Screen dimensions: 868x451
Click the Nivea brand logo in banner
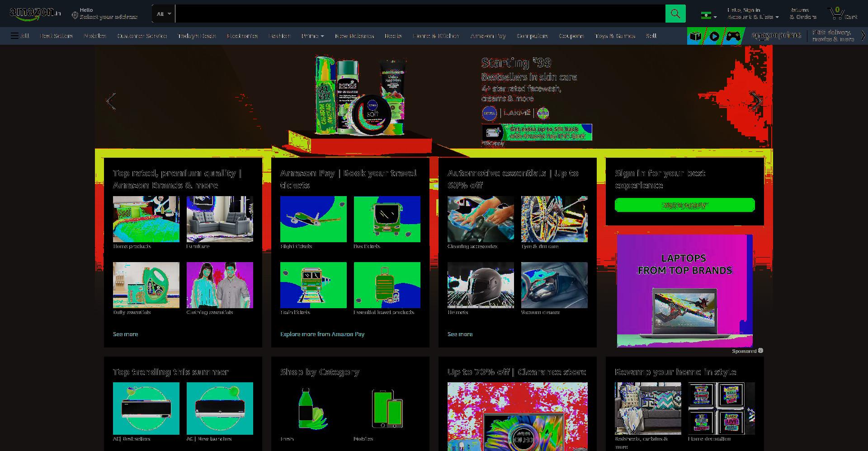click(489, 113)
